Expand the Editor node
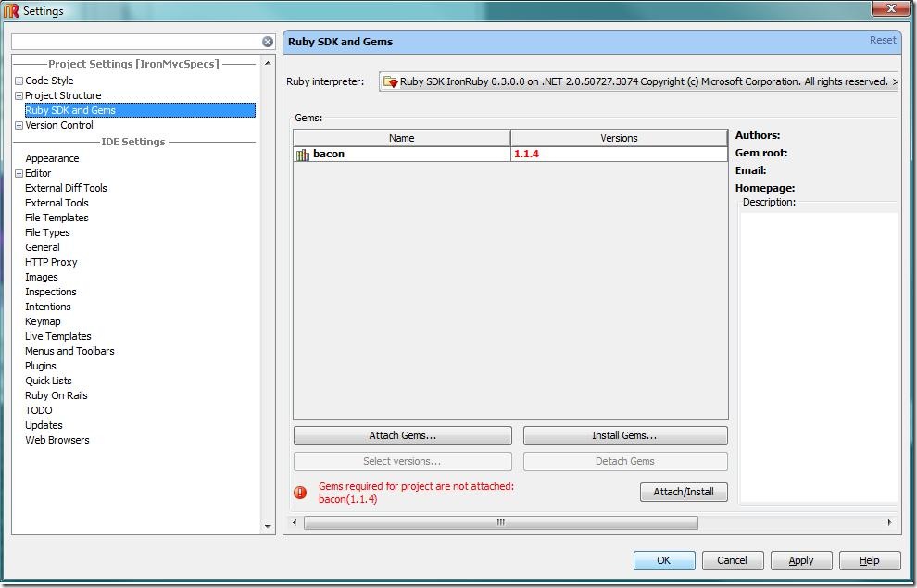The height and width of the screenshot is (588, 917). tap(19, 173)
